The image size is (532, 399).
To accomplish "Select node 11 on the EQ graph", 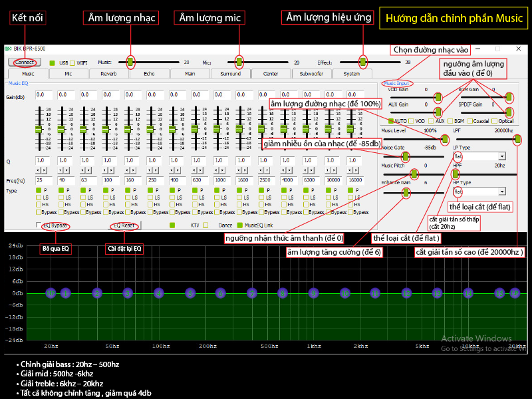I will (x=375, y=293).
